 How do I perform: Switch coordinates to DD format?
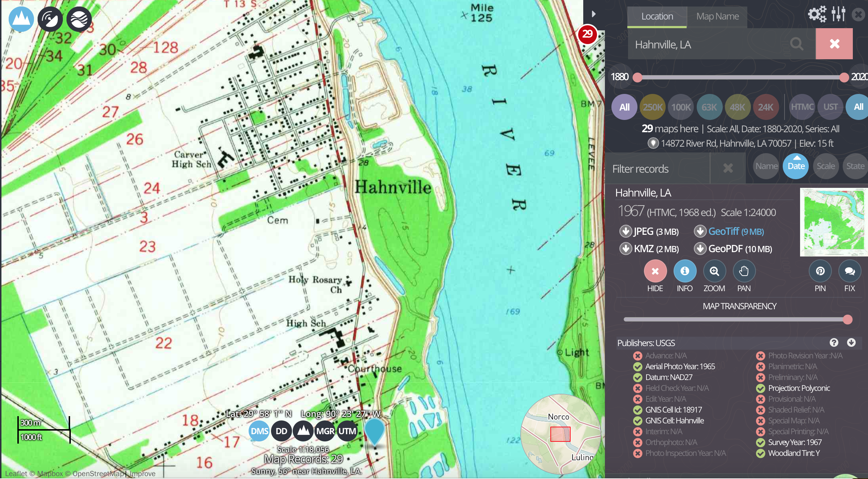coord(281,431)
